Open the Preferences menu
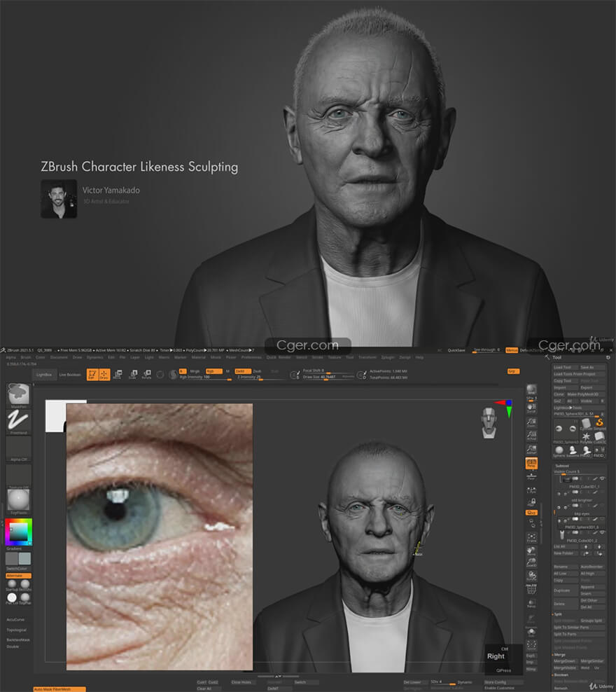616x692 pixels. point(251,357)
